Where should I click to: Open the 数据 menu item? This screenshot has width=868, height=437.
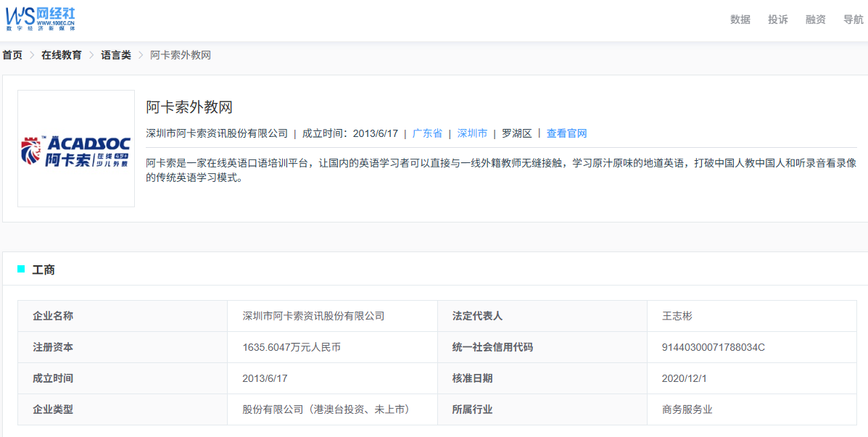click(740, 20)
